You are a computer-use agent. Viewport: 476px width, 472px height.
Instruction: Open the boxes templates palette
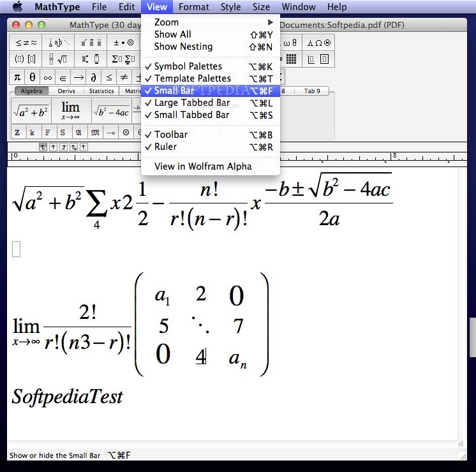coord(318,59)
